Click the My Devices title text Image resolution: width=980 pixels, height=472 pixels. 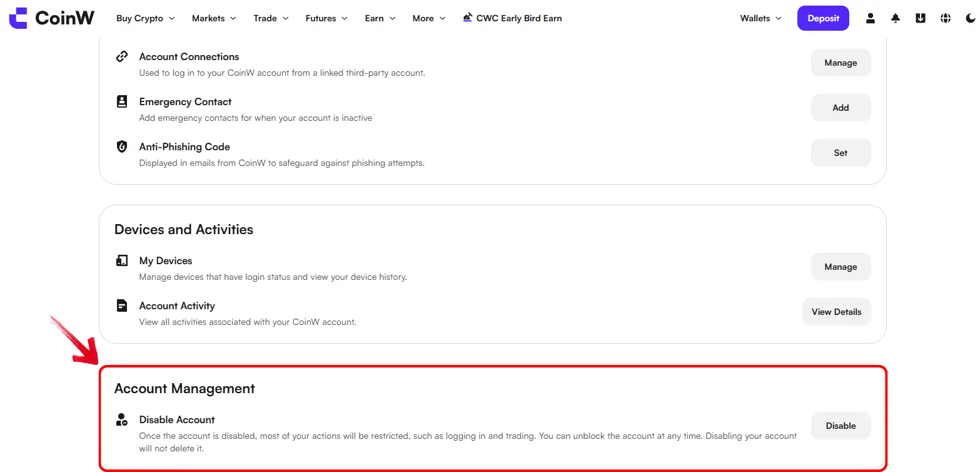pyautogui.click(x=166, y=260)
